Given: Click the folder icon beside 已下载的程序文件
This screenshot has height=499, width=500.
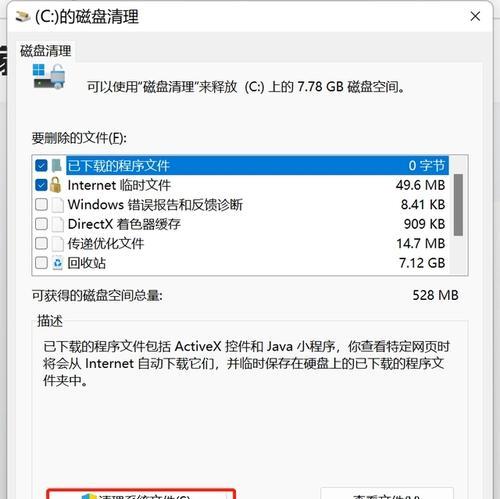Looking at the screenshot, I should [57, 166].
